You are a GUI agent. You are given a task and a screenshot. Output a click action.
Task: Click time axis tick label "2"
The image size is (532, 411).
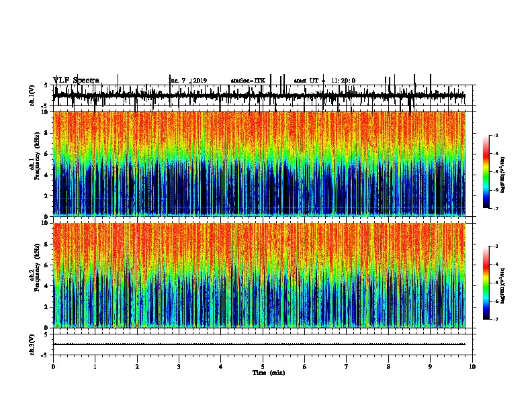[137, 367]
